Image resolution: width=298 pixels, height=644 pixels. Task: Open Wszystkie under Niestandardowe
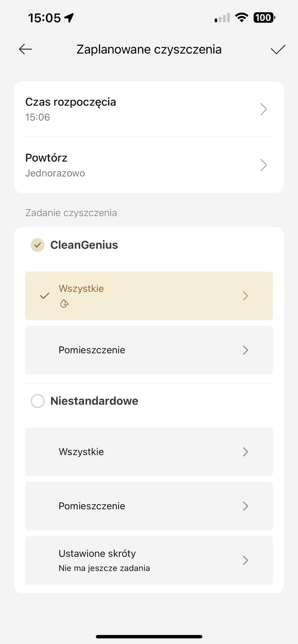pos(149,452)
